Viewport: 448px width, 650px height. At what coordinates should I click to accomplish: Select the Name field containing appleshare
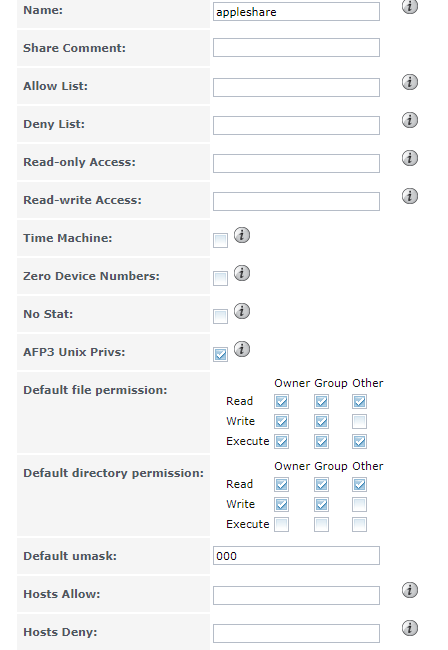296,12
